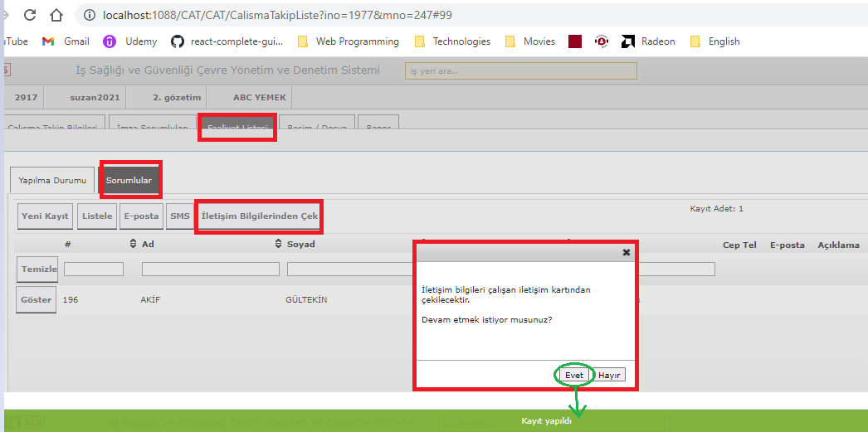Click the İletişim Bilgilerinden Çek button
This screenshot has width=868, height=432.
tap(259, 216)
